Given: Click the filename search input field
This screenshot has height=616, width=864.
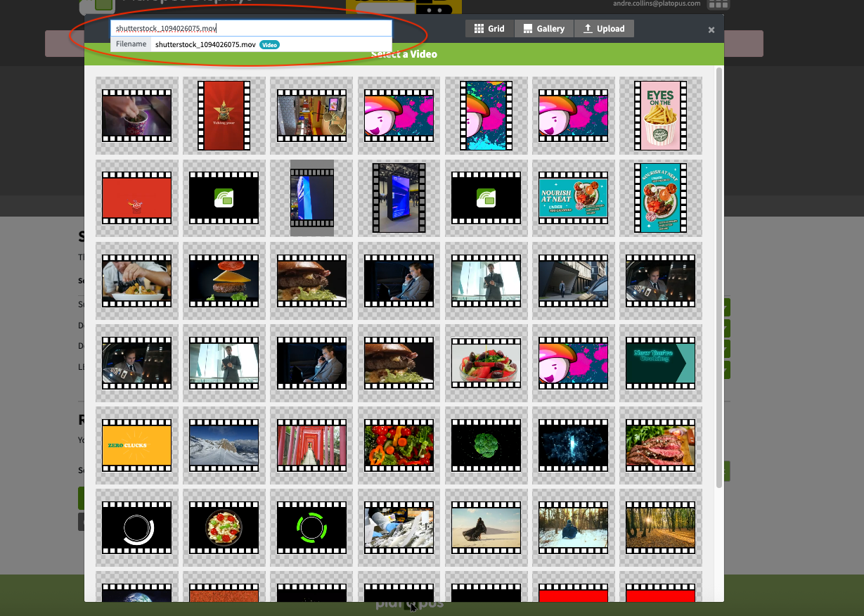Looking at the screenshot, I should [x=251, y=28].
